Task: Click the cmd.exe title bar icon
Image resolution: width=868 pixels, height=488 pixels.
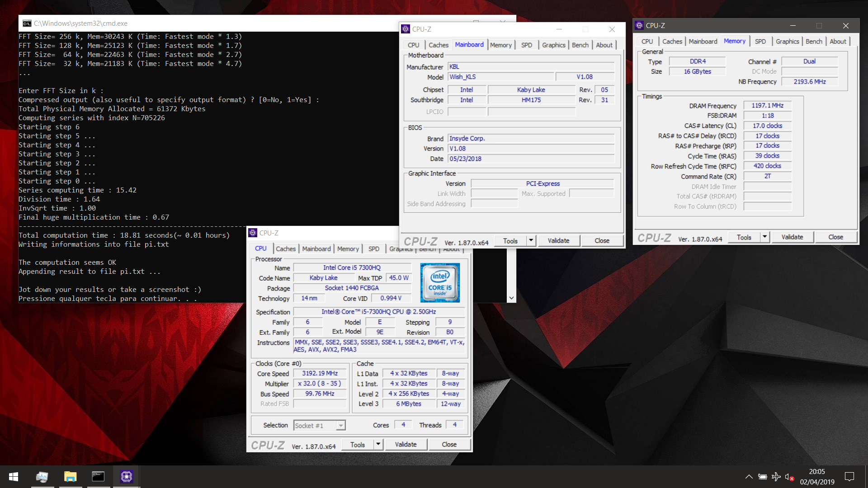Action: [x=27, y=23]
